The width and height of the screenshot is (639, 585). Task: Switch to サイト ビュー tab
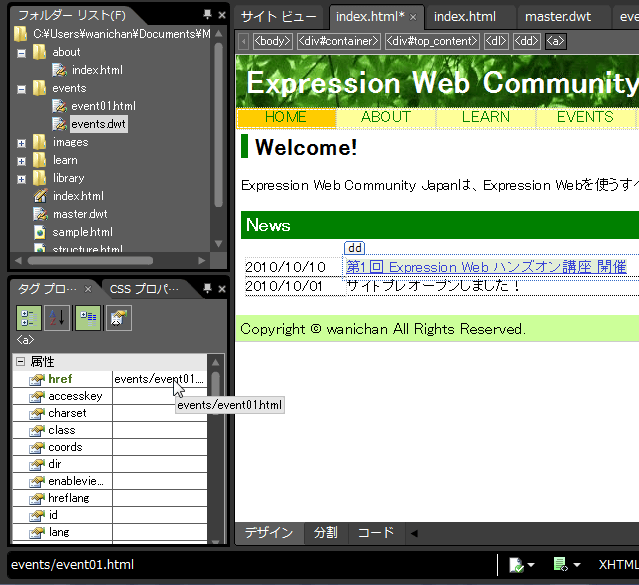278,17
